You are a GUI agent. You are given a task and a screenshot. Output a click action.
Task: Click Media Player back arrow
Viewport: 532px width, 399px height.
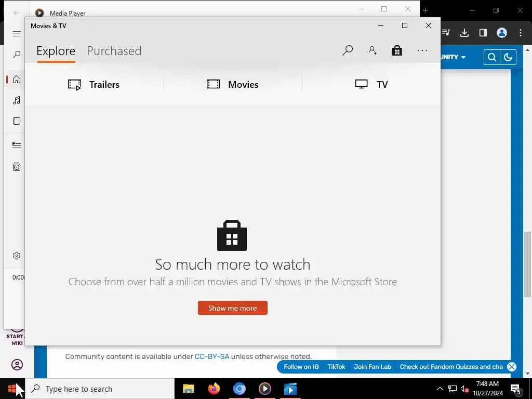click(x=16, y=13)
